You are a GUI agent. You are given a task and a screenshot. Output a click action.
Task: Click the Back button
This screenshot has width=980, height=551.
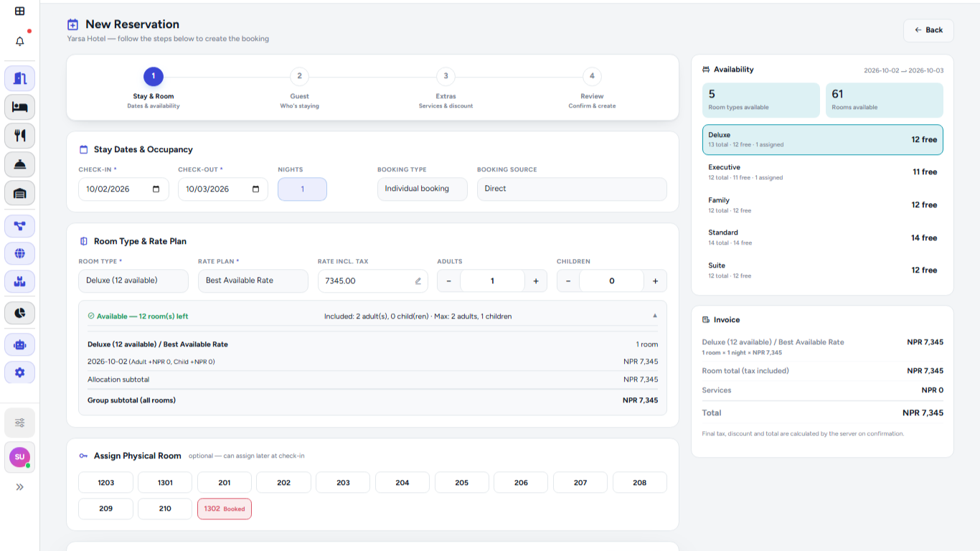coord(928,30)
